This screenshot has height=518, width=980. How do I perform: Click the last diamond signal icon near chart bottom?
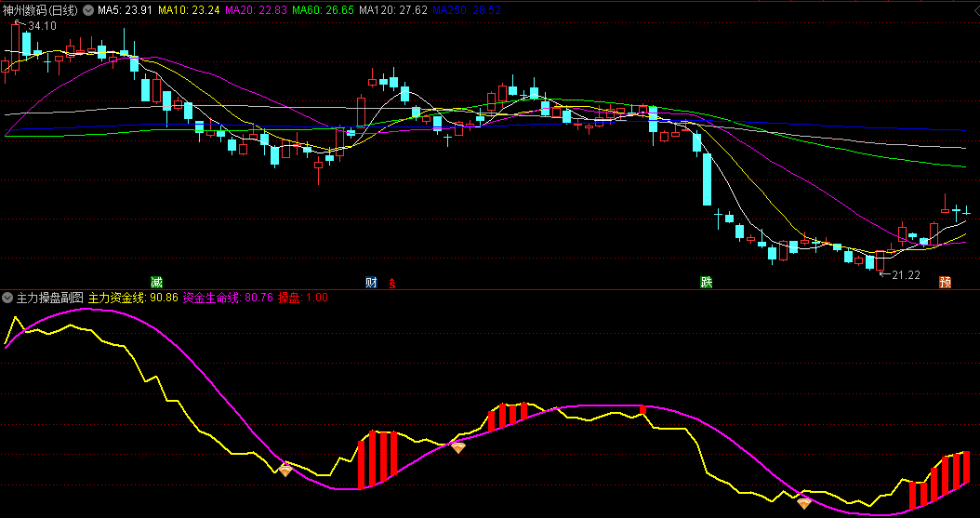coord(803,502)
